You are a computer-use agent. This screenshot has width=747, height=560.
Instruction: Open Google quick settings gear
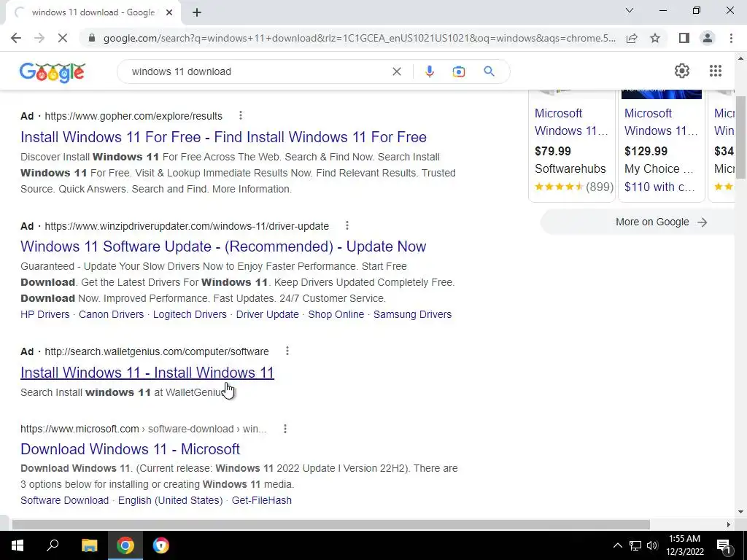click(x=682, y=71)
